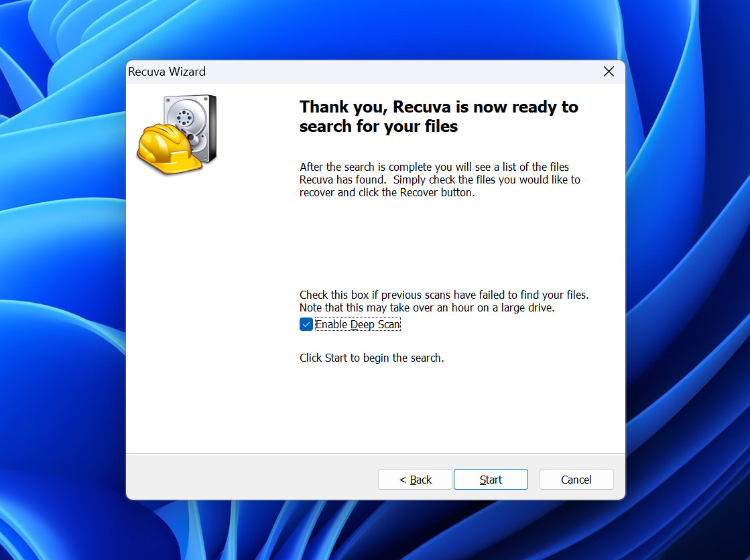Click the 'Click Start to begin the search.' text
The image size is (750, 560).
372,358
